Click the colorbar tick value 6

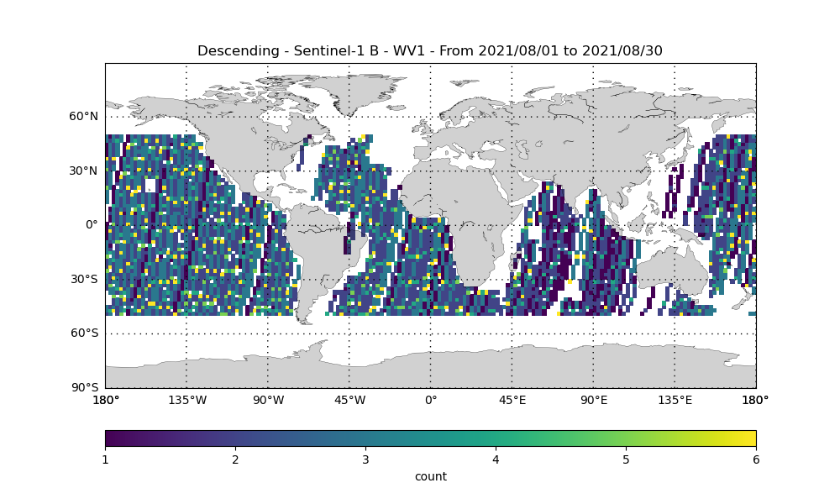pos(756,459)
